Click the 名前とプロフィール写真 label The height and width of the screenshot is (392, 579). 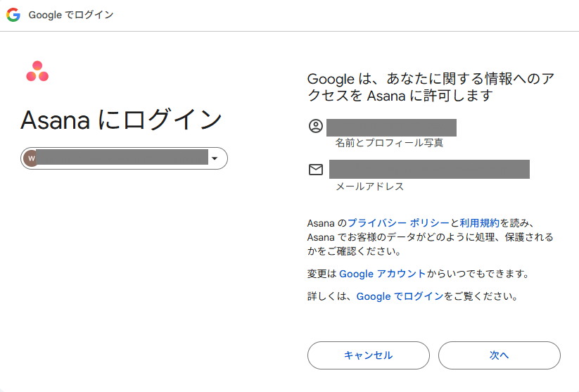coord(389,143)
